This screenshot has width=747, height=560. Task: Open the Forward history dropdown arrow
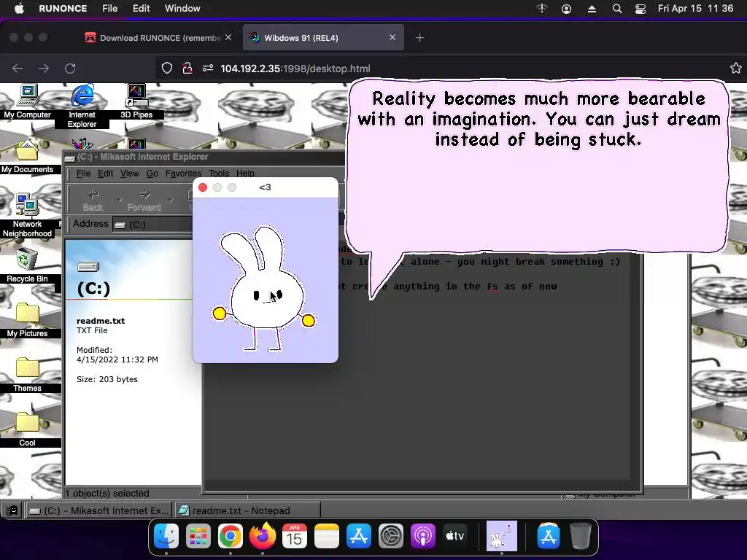click(x=171, y=201)
